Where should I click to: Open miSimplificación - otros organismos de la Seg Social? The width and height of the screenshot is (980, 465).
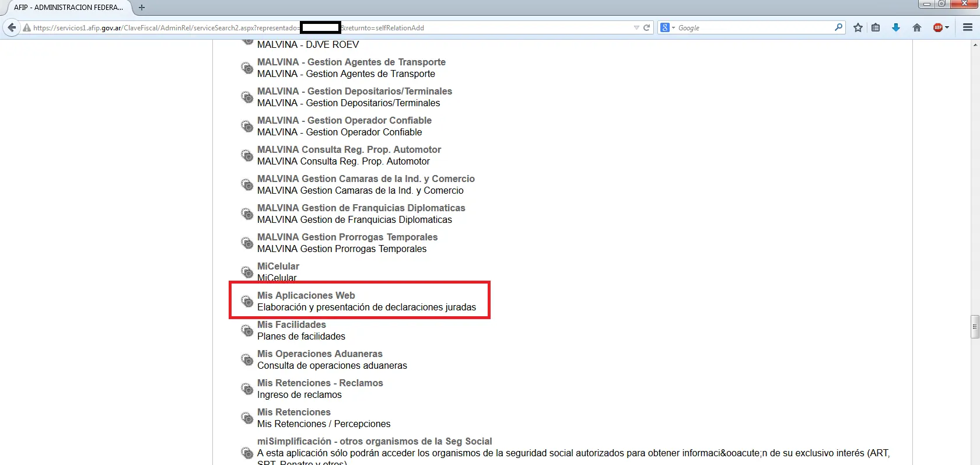[374, 441]
